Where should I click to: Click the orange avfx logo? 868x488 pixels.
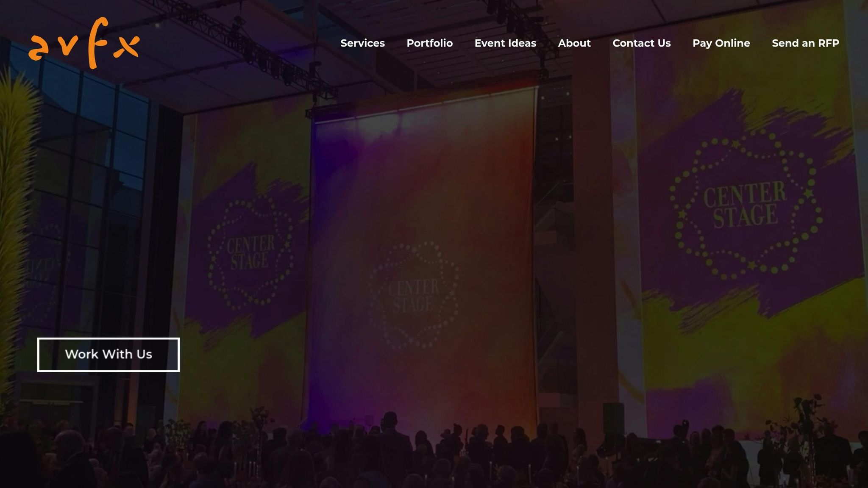[84, 43]
